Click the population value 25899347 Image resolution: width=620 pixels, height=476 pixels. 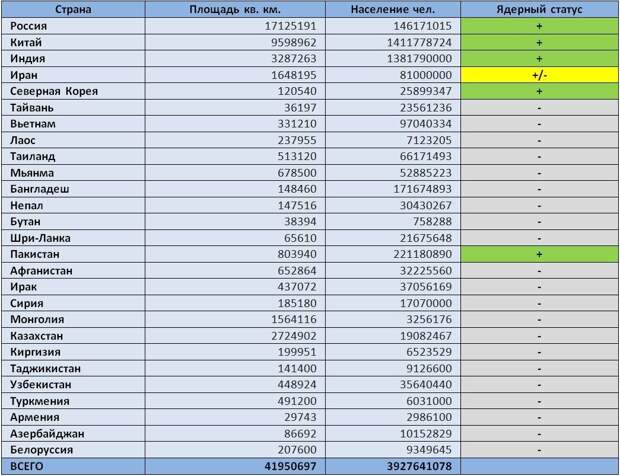tap(425, 91)
